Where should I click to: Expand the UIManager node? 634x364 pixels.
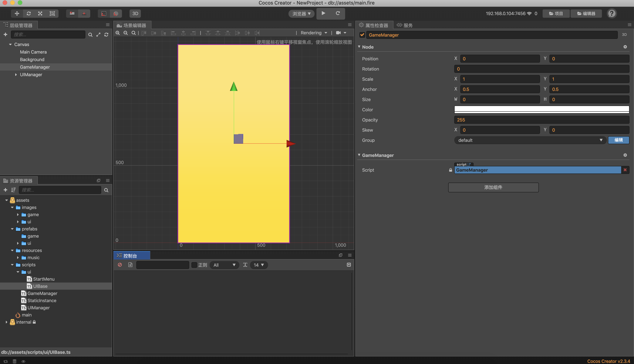pyautogui.click(x=16, y=75)
